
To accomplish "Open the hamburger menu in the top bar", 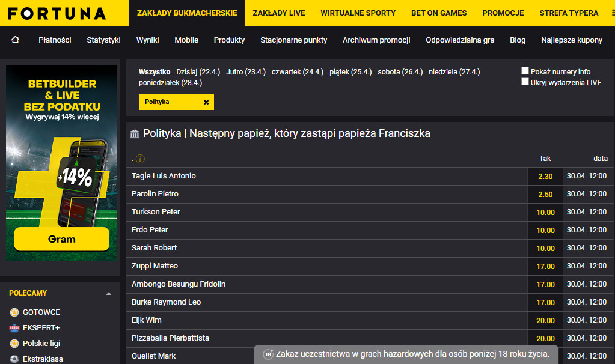I will [x=613, y=13].
